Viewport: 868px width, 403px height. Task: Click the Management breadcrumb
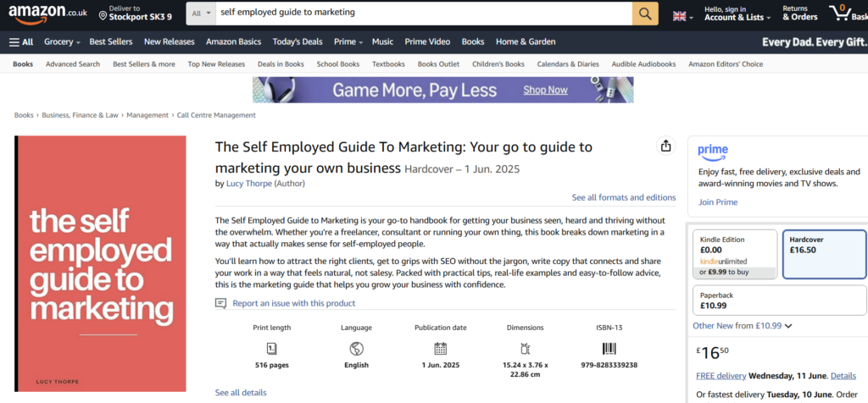(147, 115)
